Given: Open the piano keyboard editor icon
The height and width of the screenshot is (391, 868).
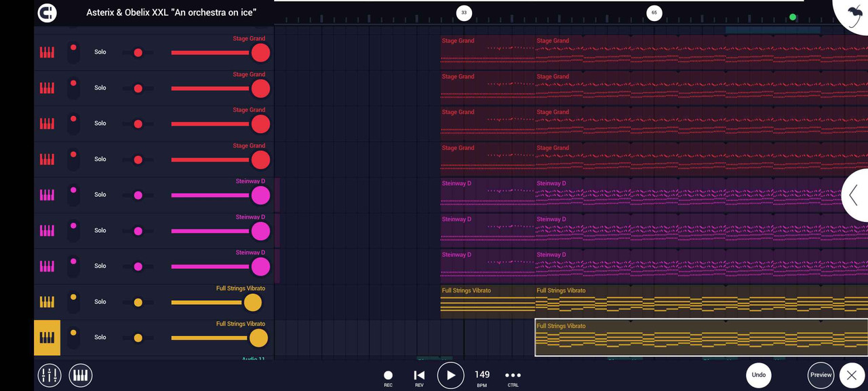Looking at the screenshot, I should point(81,375).
